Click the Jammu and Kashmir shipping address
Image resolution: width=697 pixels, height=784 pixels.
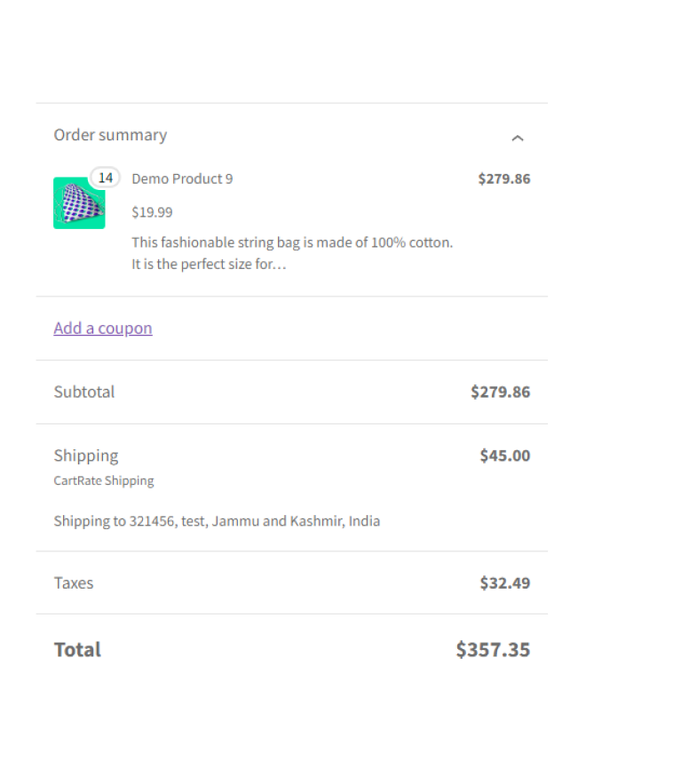(x=217, y=521)
